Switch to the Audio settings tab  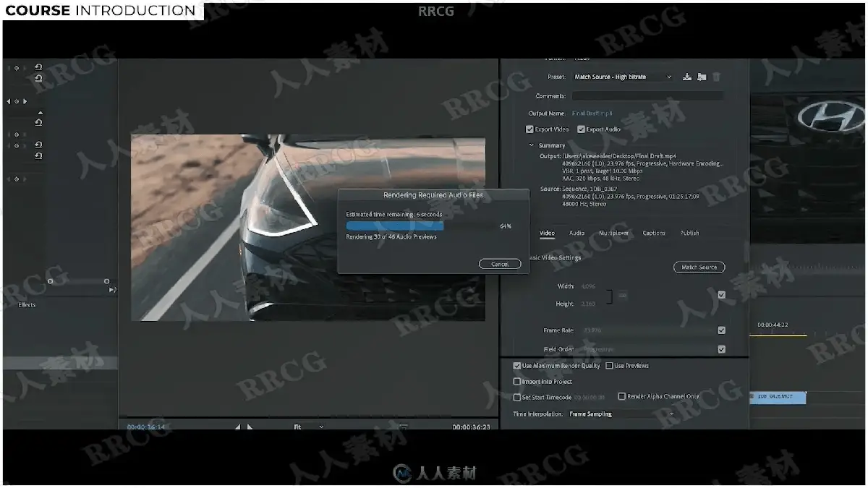[576, 233]
